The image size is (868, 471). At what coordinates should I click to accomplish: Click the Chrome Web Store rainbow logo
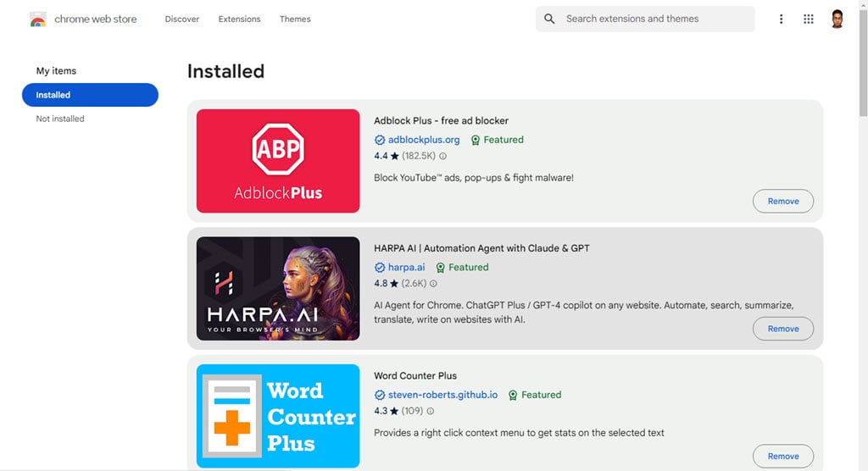click(x=37, y=19)
